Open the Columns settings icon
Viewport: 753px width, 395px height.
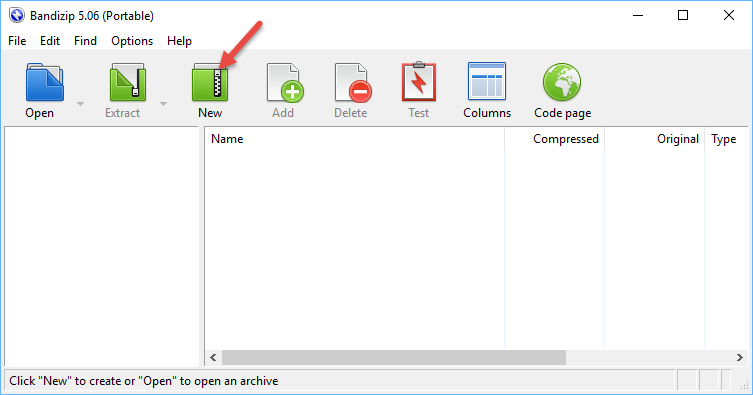point(487,81)
